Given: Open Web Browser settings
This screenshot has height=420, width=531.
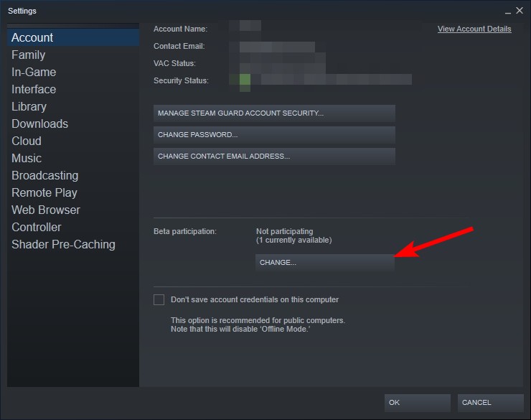Looking at the screenshot, I should (x=46, y=210).
